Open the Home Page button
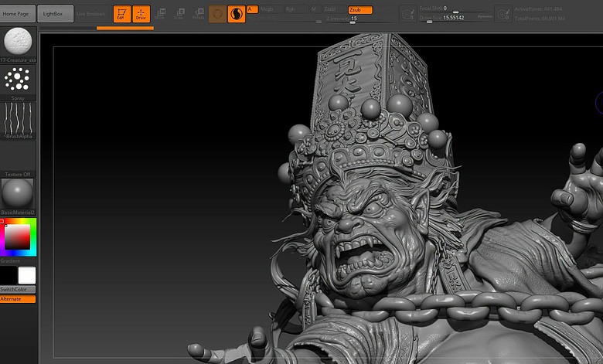 tap(18, 14)
